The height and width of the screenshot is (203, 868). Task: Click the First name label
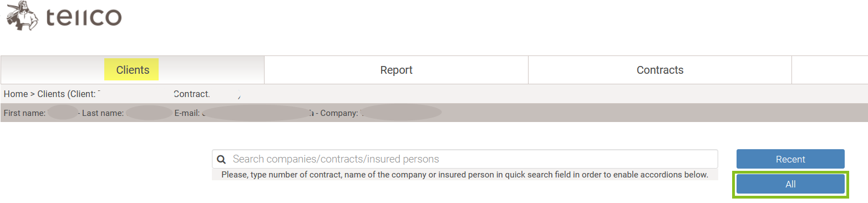(25, 113)
